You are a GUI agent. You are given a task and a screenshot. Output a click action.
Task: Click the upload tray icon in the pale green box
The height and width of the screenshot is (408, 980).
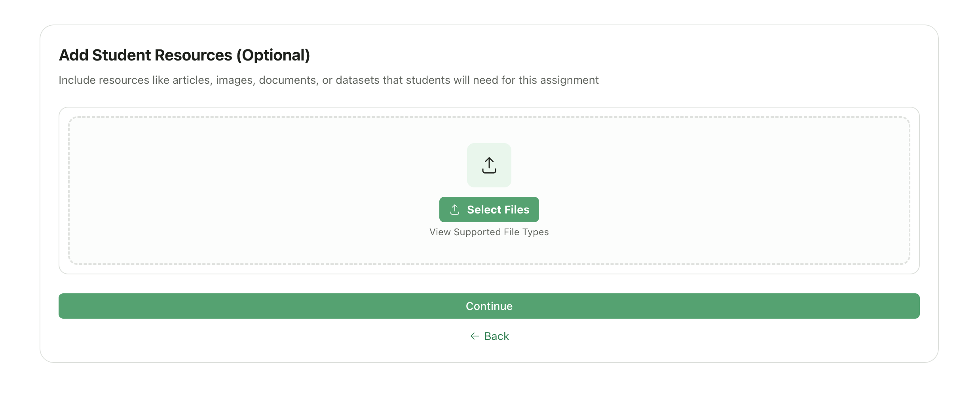coord(489,166)
